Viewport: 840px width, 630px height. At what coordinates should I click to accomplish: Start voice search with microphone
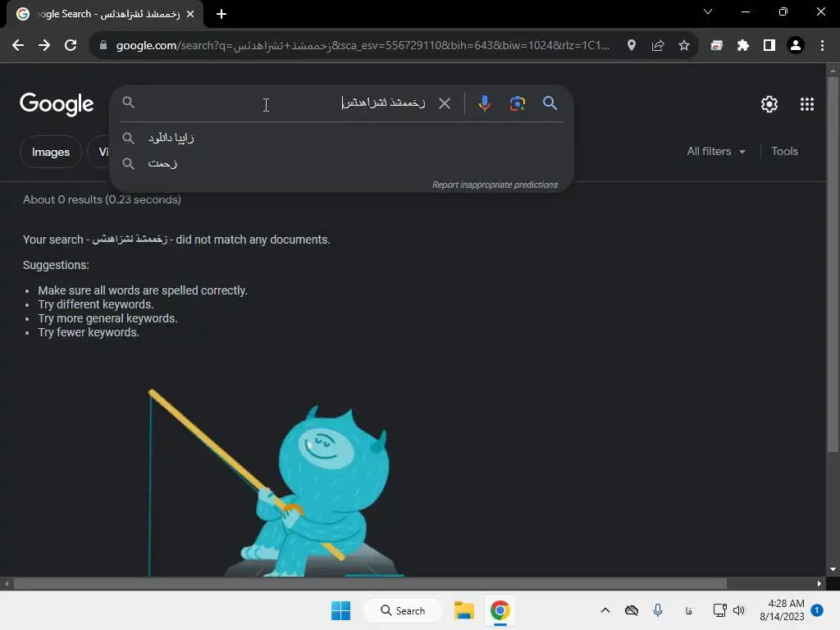[x=484, y=103]
